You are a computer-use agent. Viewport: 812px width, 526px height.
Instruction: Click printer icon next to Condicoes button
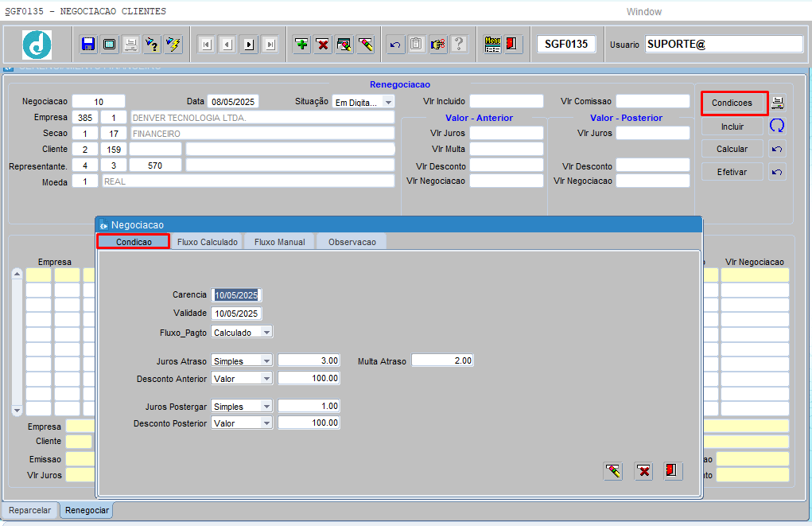click(777, 103)
